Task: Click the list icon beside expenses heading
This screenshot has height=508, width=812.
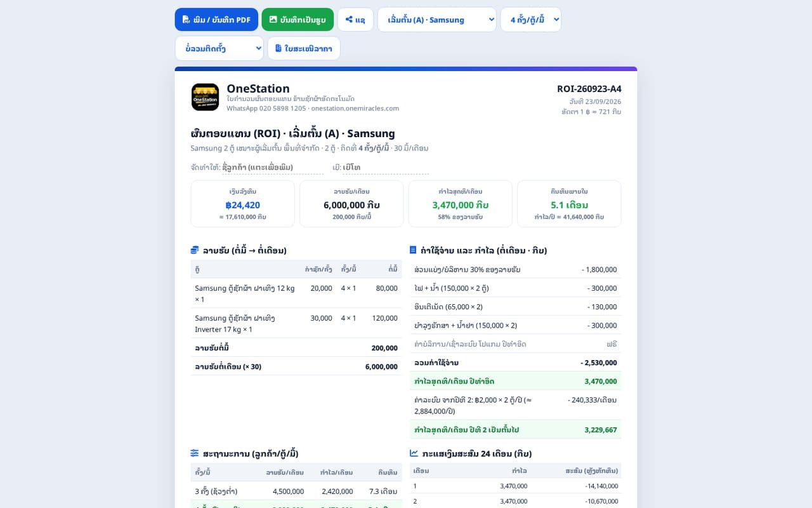Action: coord(414,250)
